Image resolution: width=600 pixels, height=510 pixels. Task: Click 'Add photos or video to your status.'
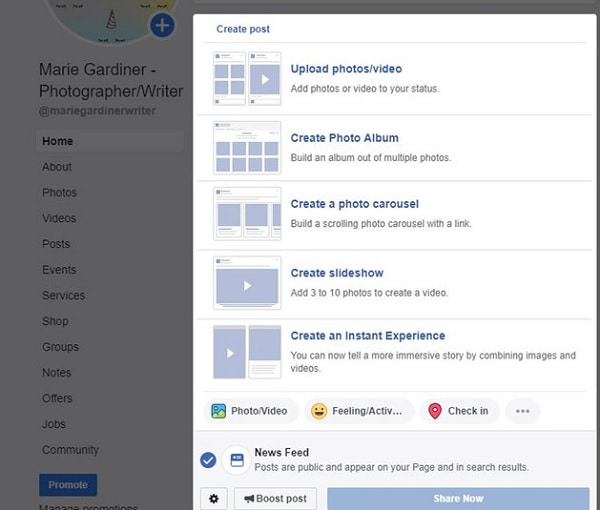tap(365, 89)
